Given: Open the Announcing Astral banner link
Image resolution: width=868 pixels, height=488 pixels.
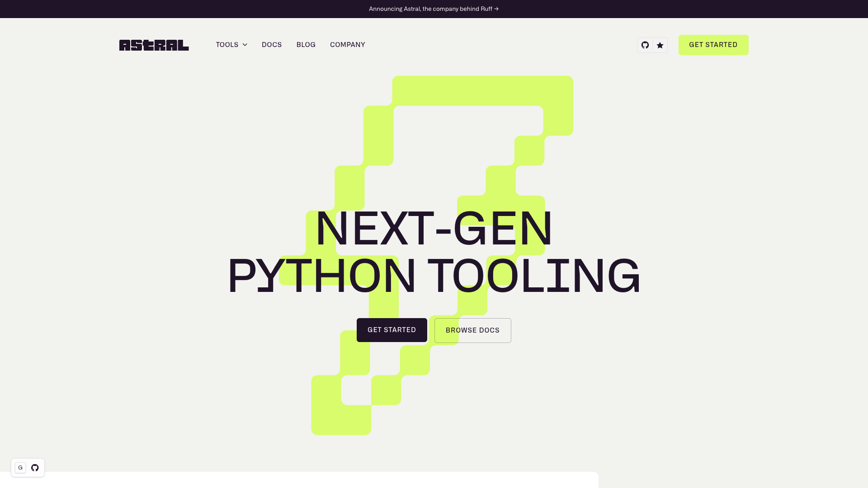Looking at the screenshot, I should point(434,9).
